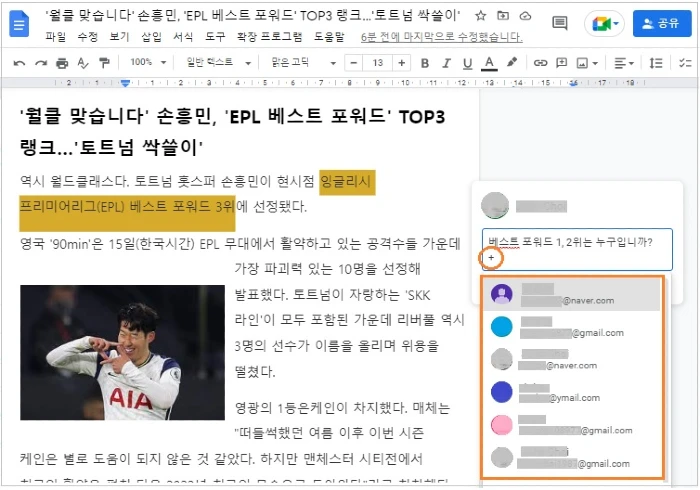Click the blue 공유 share button

click(662, 23)
